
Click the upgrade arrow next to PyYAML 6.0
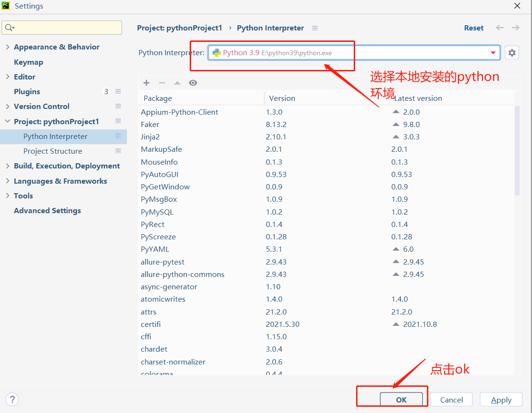tap(396, 249)
